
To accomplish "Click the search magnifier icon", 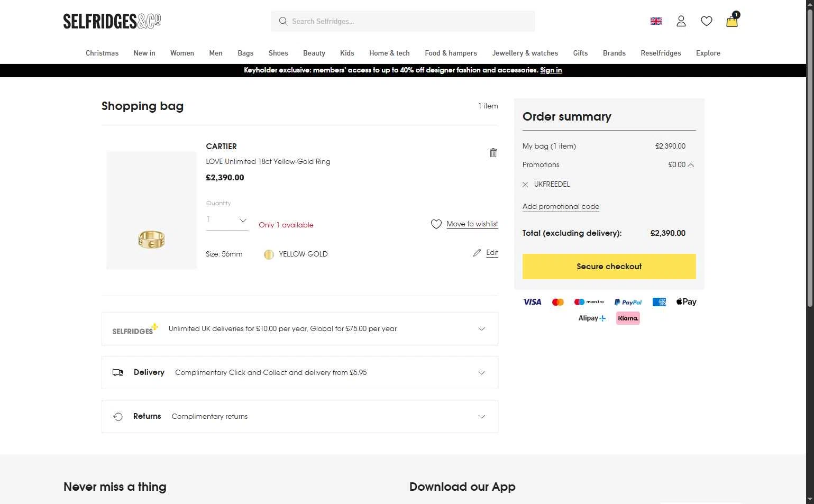I will (283, 21).
